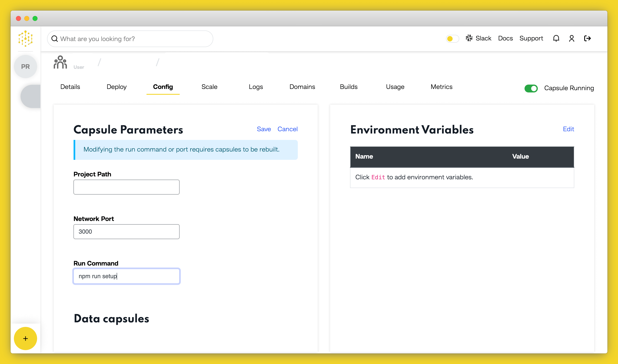Turn off the Capsule Running toggle
This screenshot has width=618, height=364.
click(531, 88)
